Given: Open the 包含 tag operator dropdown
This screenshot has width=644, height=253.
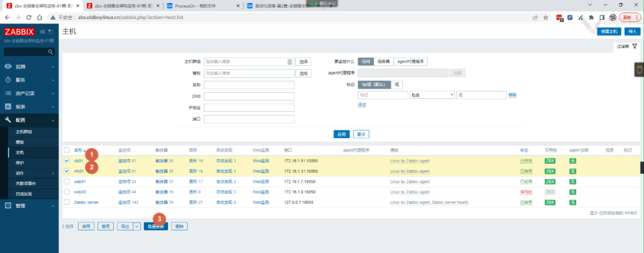Looking at the screenshot, I should tap(432, 95).
